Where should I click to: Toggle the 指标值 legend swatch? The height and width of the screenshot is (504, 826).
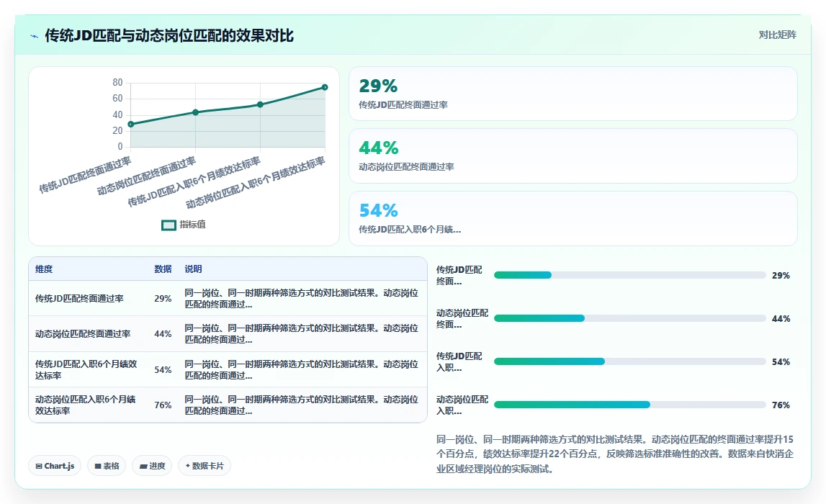(x=169, y=225)
